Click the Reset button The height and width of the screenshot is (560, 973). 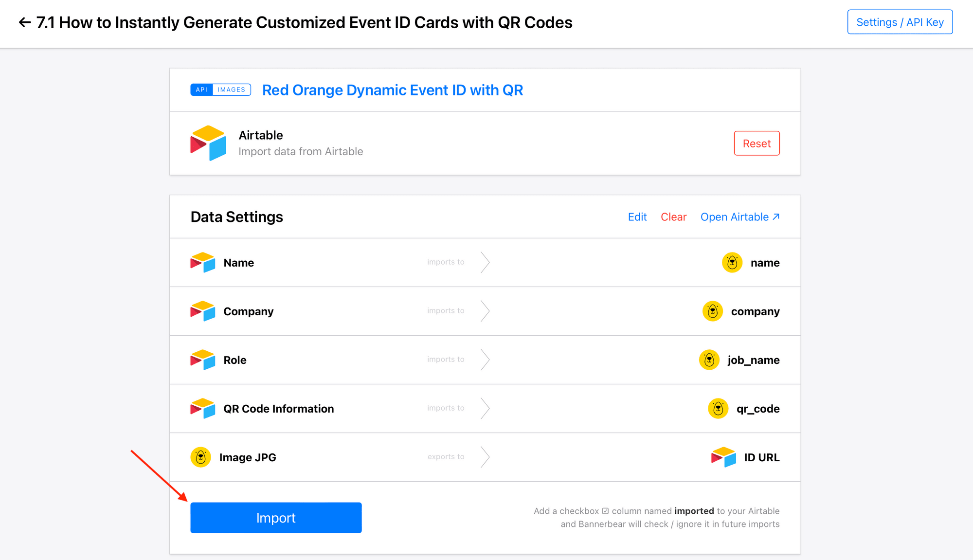coord(756,143)
